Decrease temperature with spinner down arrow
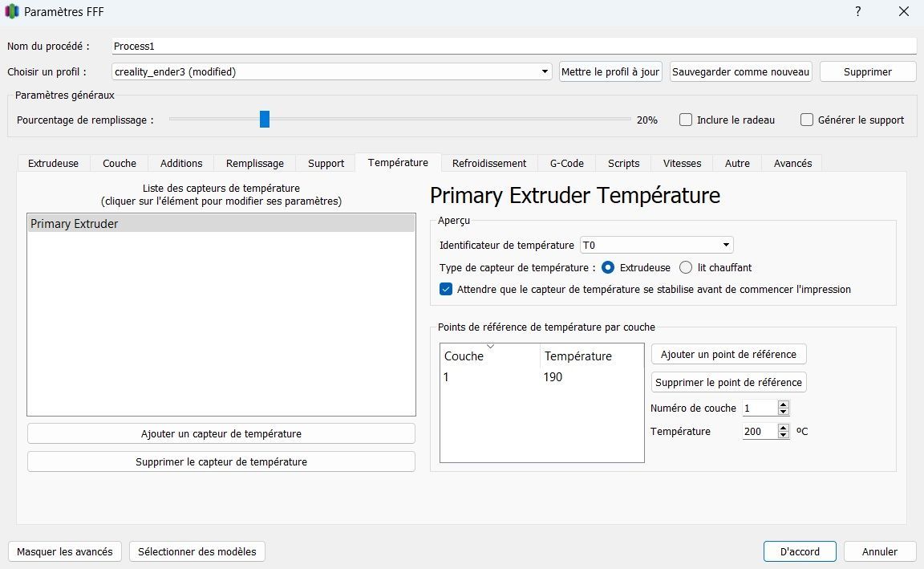Screen dimensions: 924x569 (x=784, y=435)
